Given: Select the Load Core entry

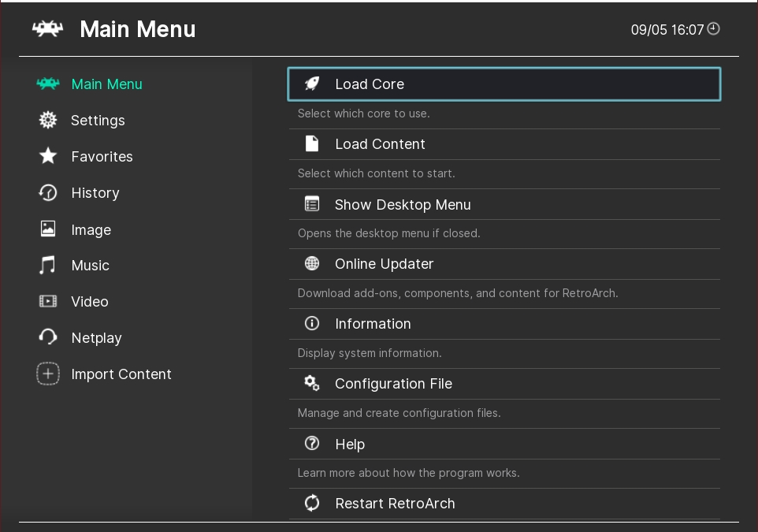Looking at the screenshot, I should coord(504,84).
